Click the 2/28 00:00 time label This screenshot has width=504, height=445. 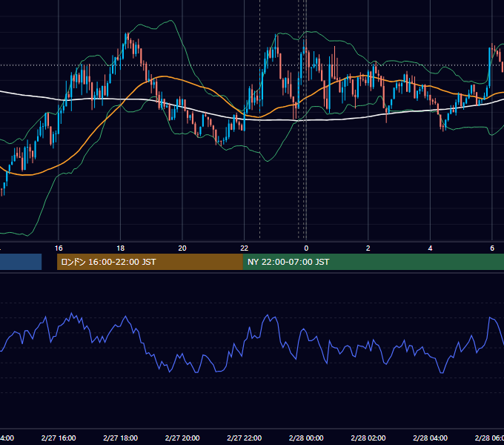[x=306, y=438]
